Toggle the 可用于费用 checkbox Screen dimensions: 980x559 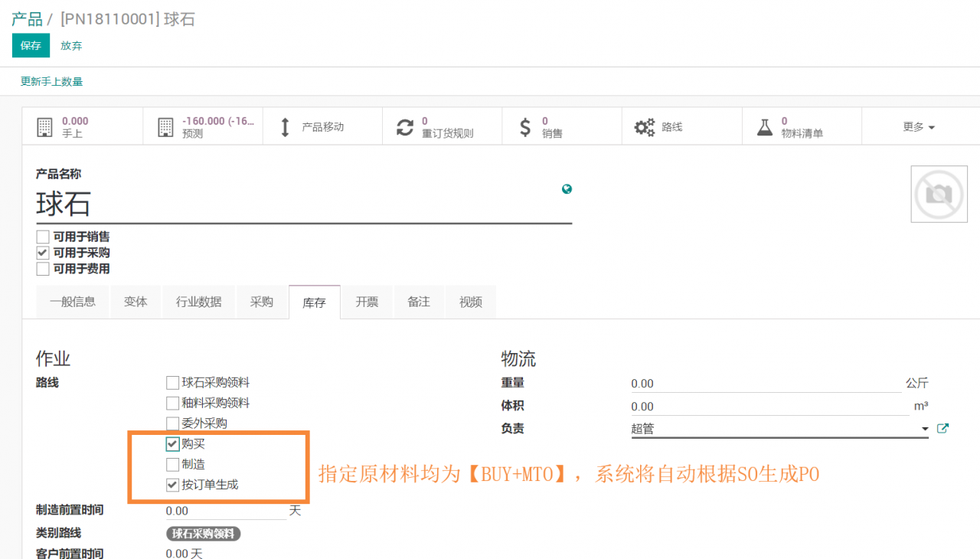(x=43, y=269)
